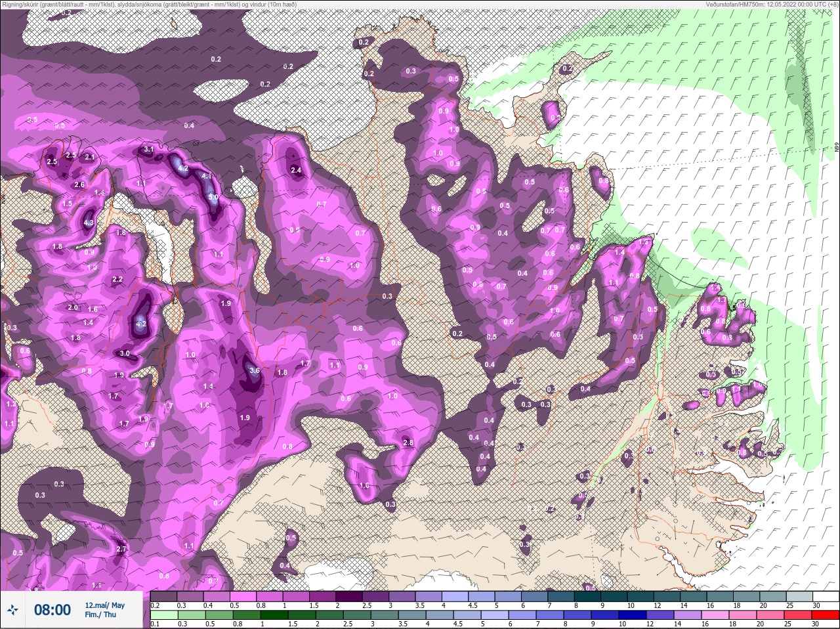Click the 3.0 precipitation value on map

125,353
